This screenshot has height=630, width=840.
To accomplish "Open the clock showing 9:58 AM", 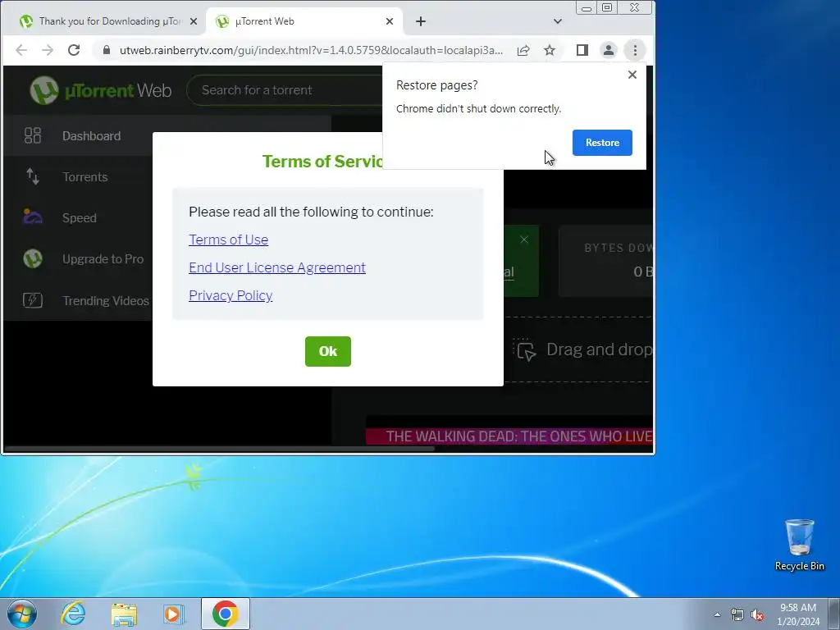I will coord(798,614).
